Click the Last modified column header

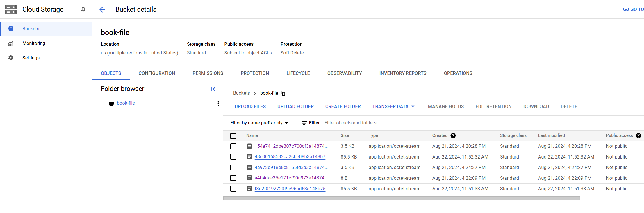(551, 135)
